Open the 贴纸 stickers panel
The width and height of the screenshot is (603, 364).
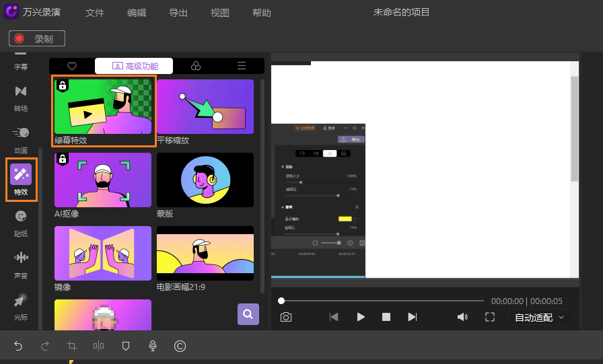21,223
